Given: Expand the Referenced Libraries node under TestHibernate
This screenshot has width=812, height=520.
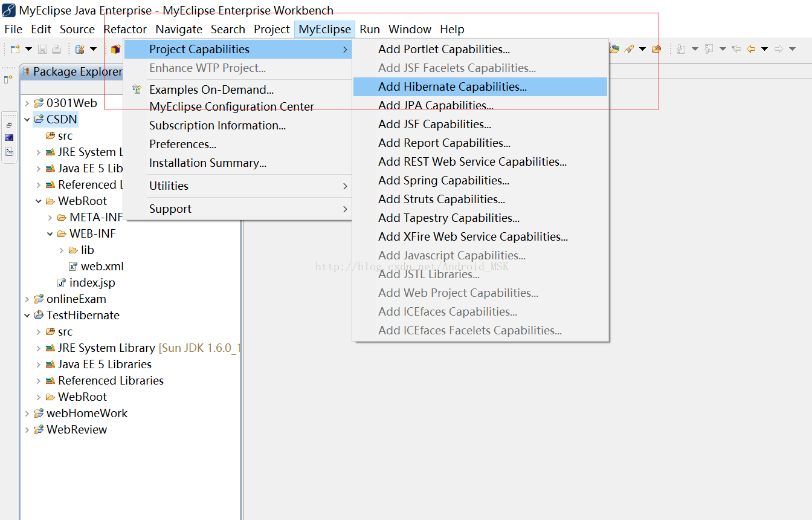Looking at the screenshot, I should (39, 381).
